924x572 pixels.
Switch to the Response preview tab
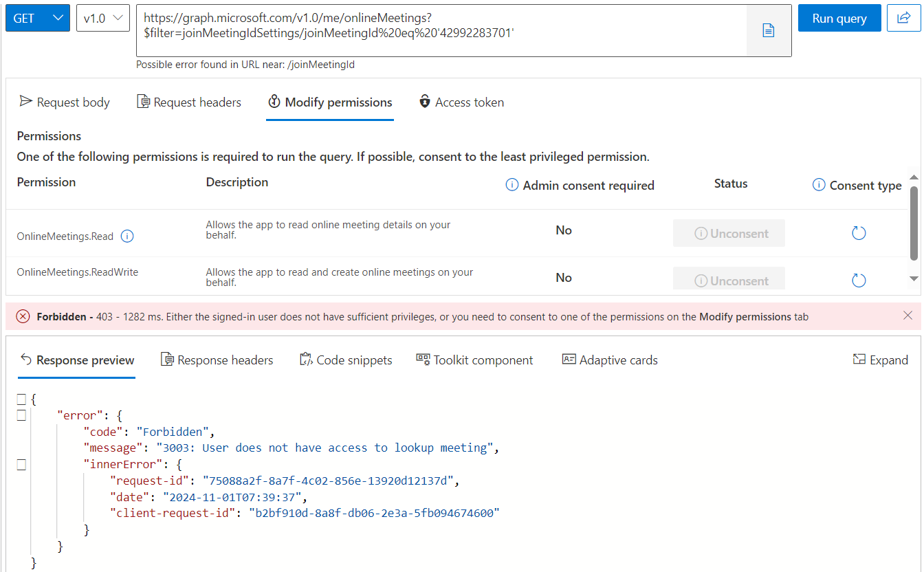click(x=77, y=360)
